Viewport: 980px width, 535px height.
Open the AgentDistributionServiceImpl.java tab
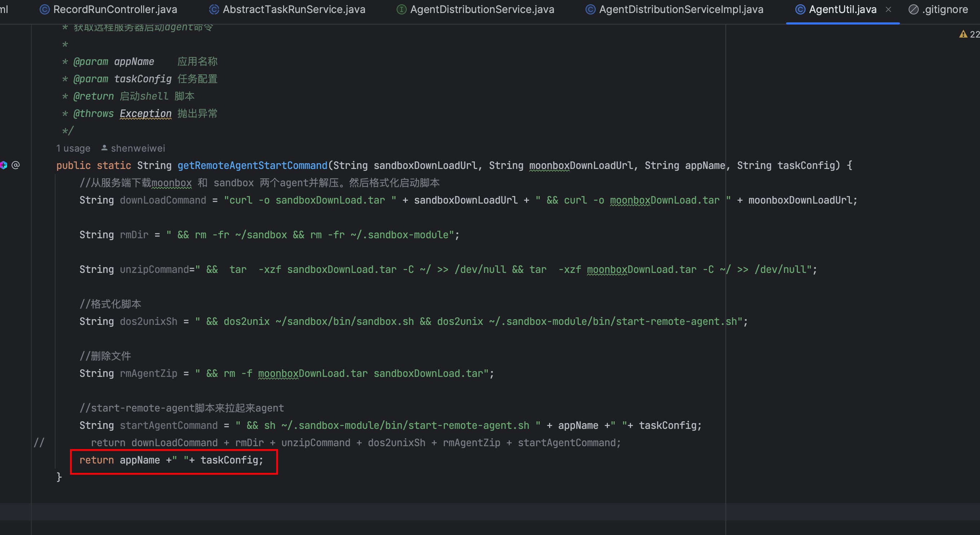[x=681, y=9]
